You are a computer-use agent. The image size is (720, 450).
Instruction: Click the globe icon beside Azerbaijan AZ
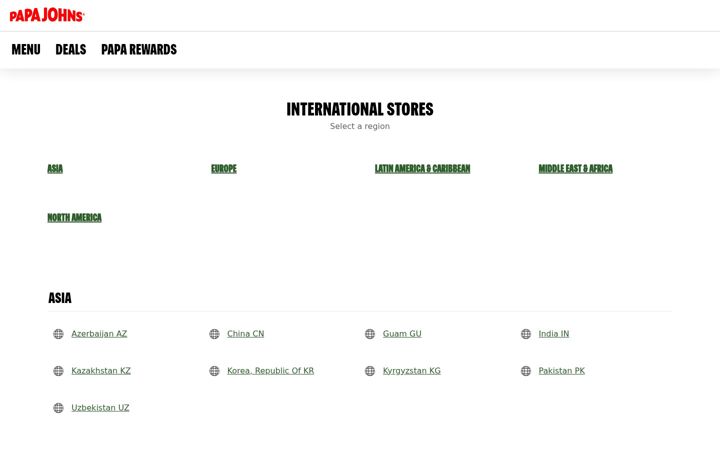(58, 334)
